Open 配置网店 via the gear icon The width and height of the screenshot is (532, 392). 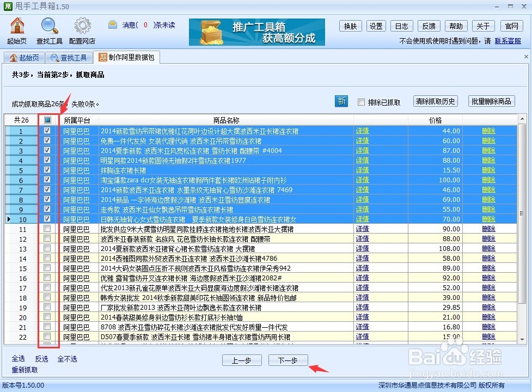click(82, 26)
